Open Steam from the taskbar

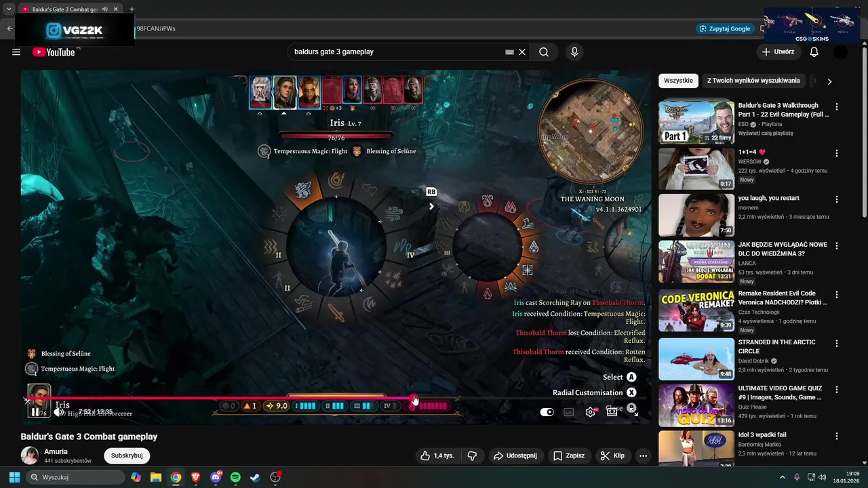255,477
